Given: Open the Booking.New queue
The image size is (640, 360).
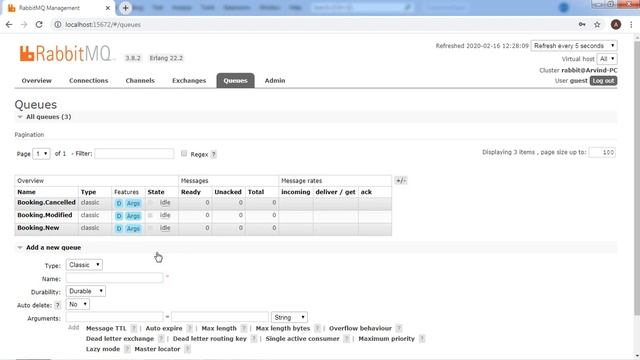Looking at the screenshot, I should click(x=38, y=228).
